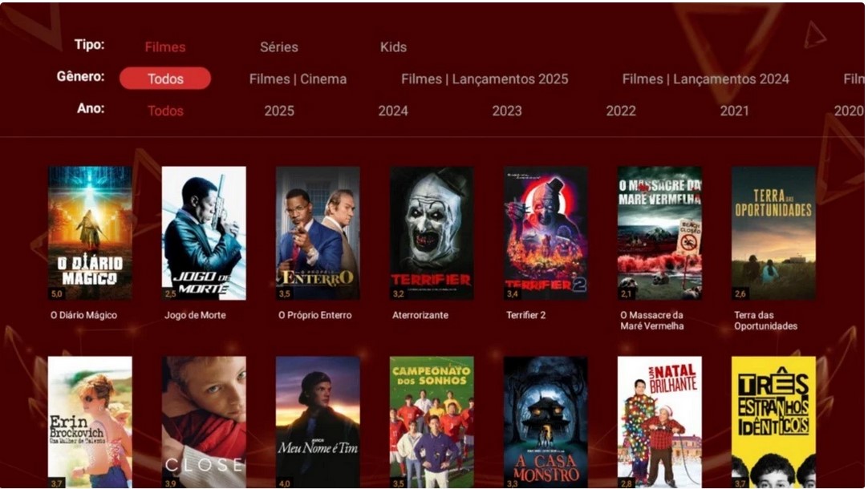Filter genre by Filmes | Lançamentos 2024
Viewport: 868px width, 489px height.
point(705,79)
